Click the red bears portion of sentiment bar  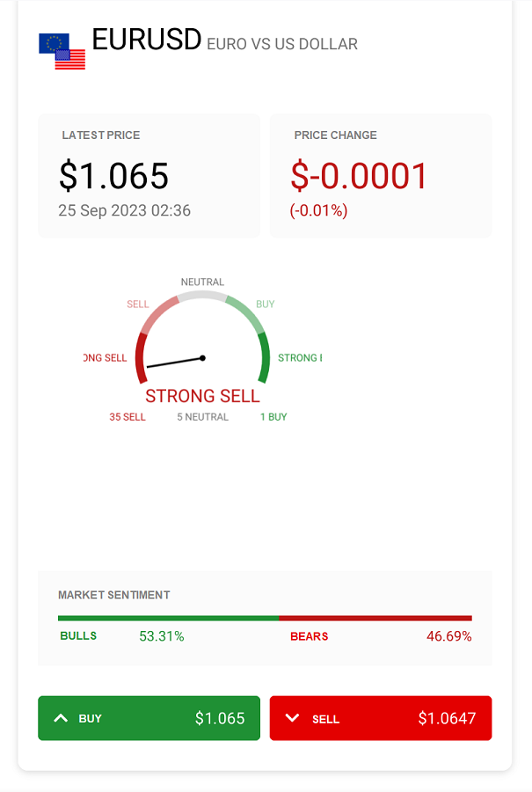[375, 619]
